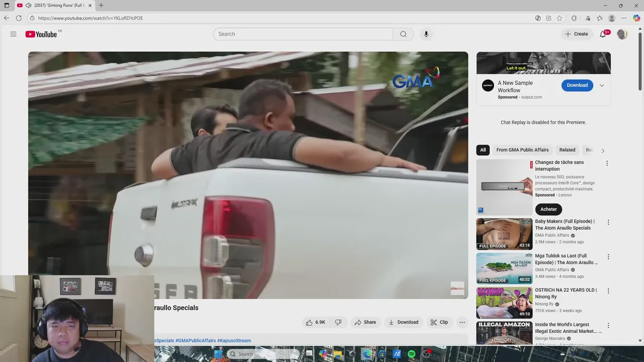644x362 pixels.
Task: Dislike the video with thumbs down
Action: (x=338, y=322)
